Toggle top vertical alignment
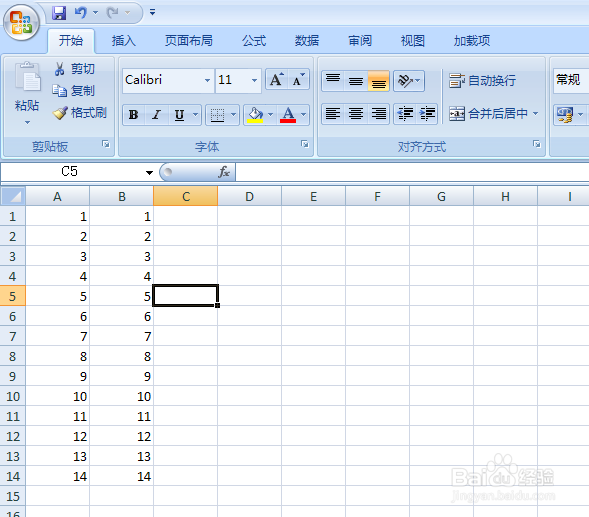Screen dimensions: 589x517 point(333,80)
